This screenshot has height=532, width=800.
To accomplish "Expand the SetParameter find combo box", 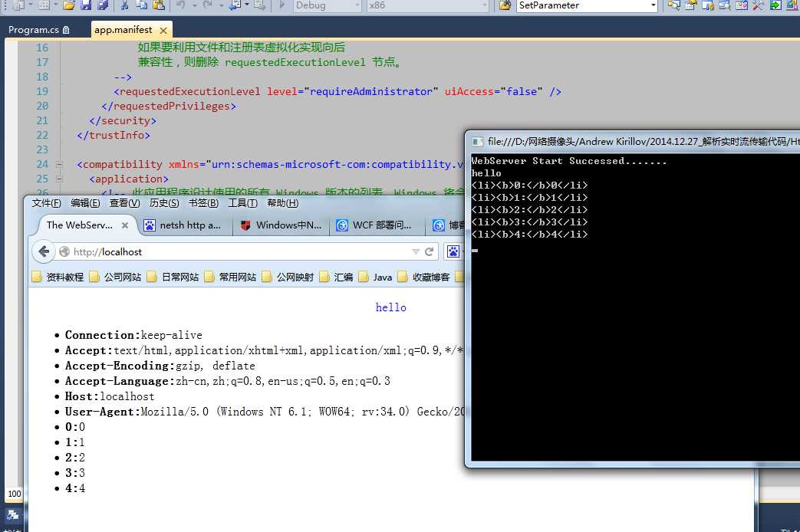I will click(653, 5).
